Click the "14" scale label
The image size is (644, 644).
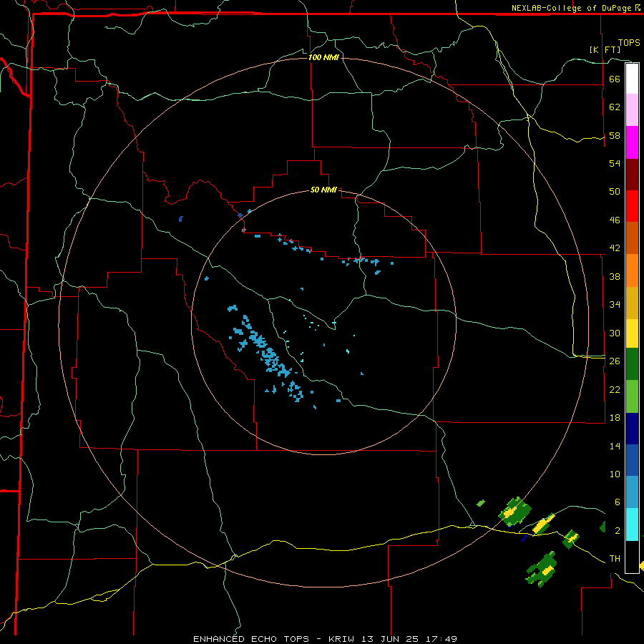tap(615, 446)
